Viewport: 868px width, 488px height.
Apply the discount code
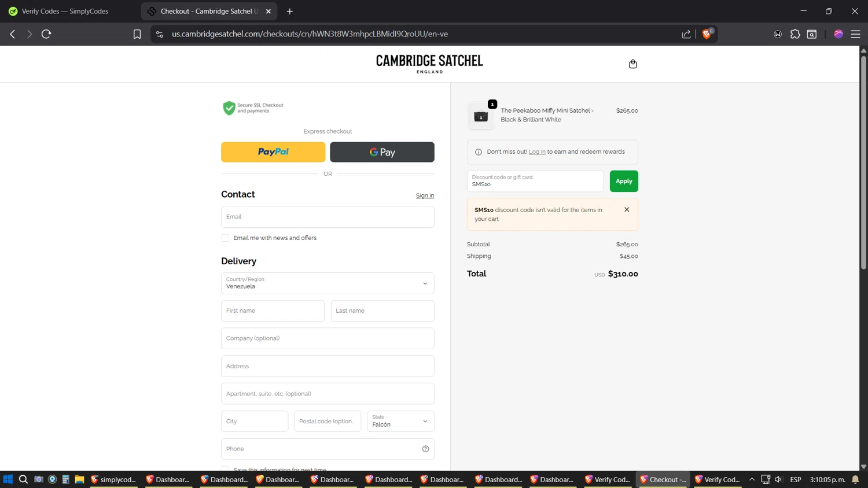point(624,181)
